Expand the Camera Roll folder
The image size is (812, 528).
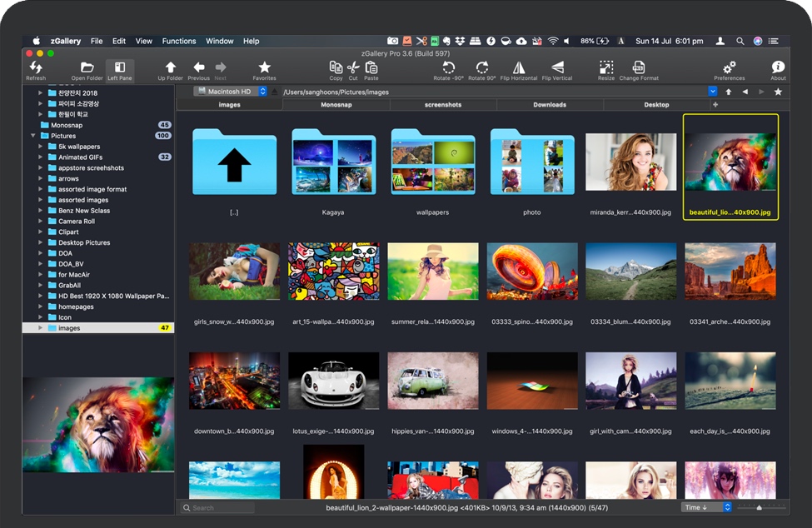[41, 221]
